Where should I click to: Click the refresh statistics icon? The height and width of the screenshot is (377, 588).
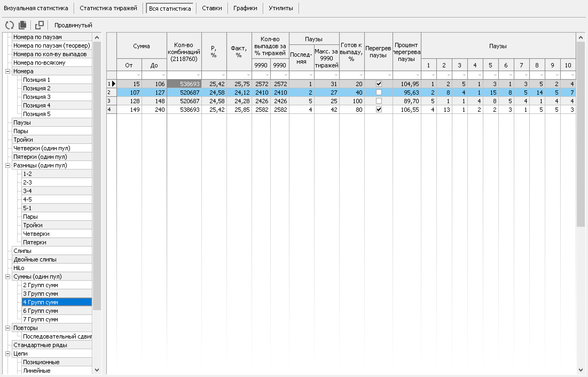[10, 25]
